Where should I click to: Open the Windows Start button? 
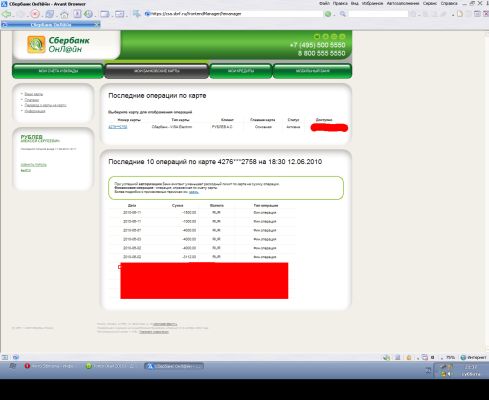click(12, 366)
